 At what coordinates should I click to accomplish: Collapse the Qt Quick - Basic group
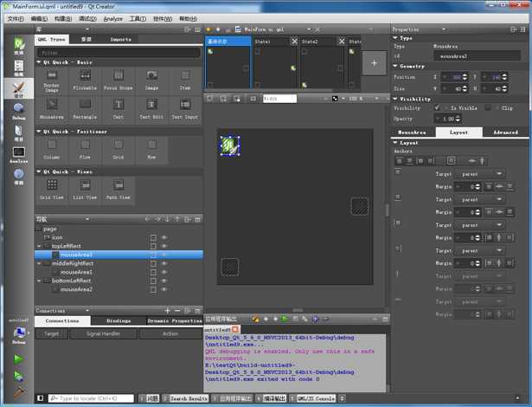pyautogui.click(x=39, y=62)
